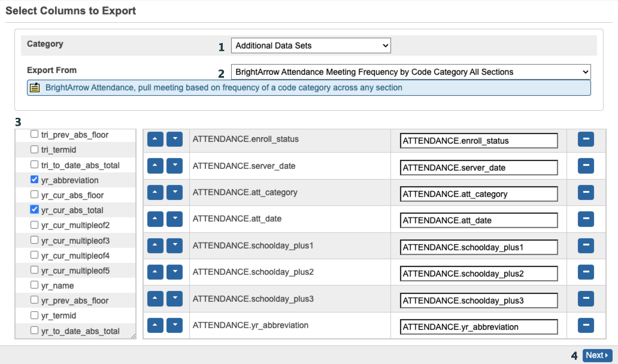
Task: Move ATTENDANCE.enroll_status row down
Action: 174,139
